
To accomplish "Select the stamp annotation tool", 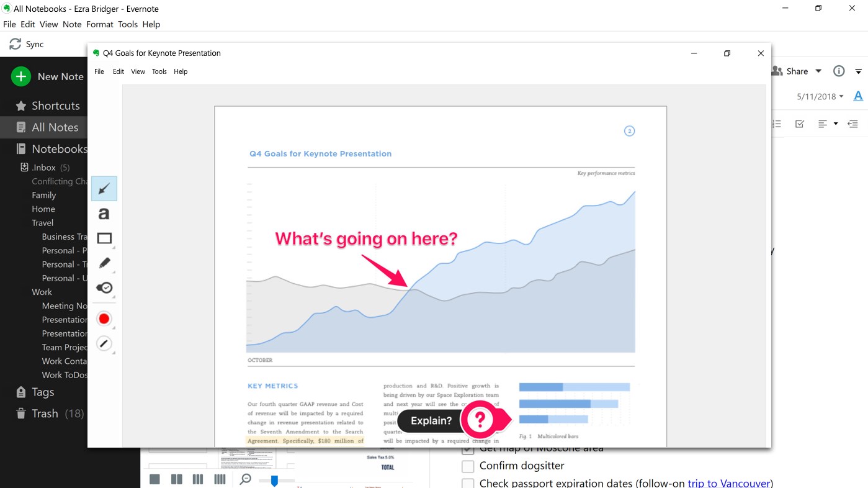I will click(103, 287).
